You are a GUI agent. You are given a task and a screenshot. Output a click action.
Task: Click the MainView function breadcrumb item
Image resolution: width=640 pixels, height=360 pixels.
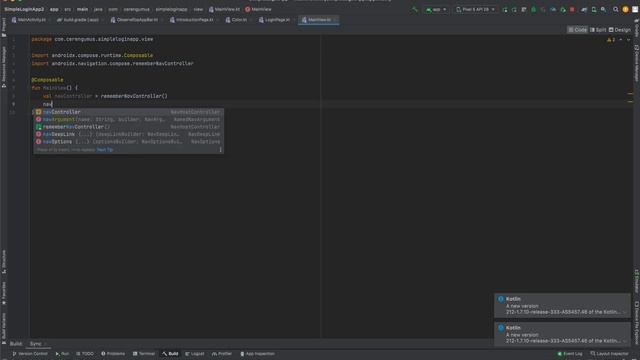(x=258, y=9)
